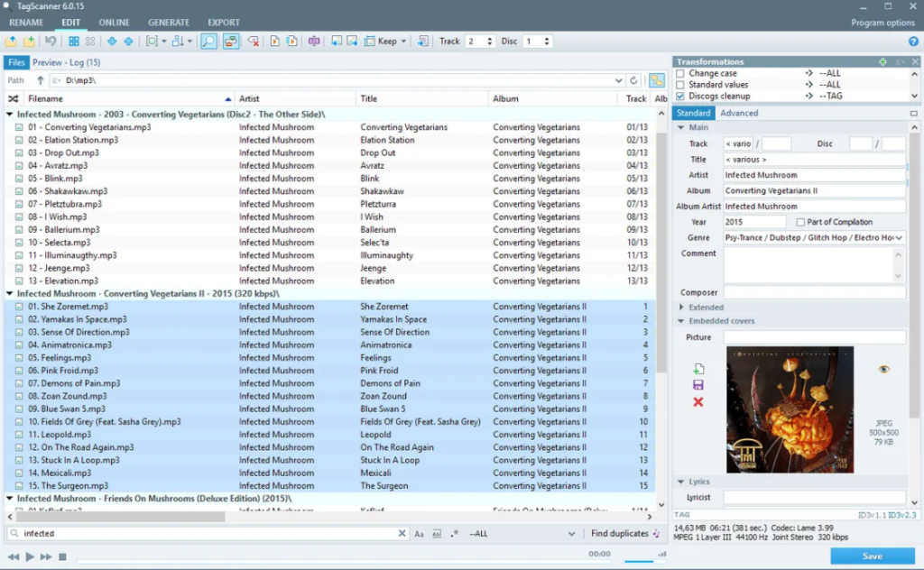Viewport: 924px width, 570px height.
Task: Uncheck the Discogs cleanup transformation
Action: pyautogui.click(x=680, y=96)
